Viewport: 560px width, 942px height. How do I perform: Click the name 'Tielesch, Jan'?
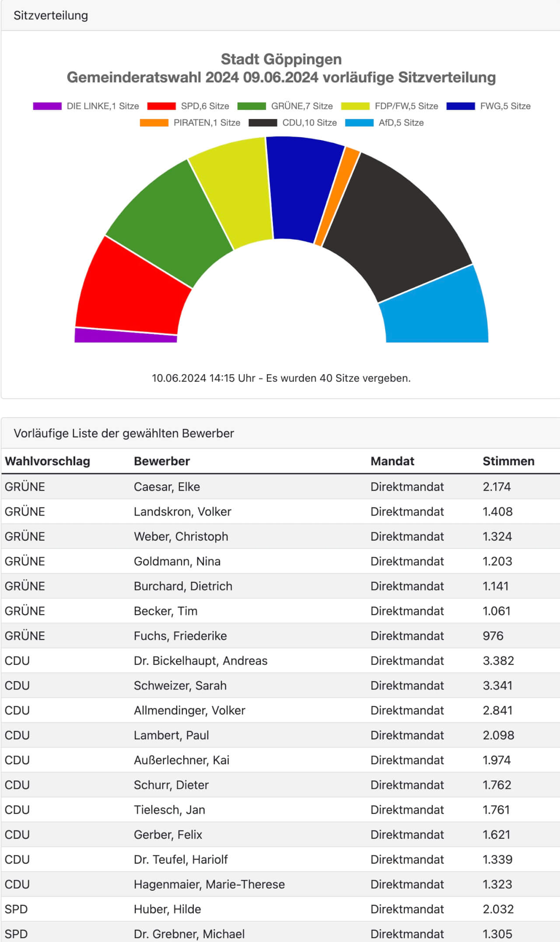(x=169, y=810)
